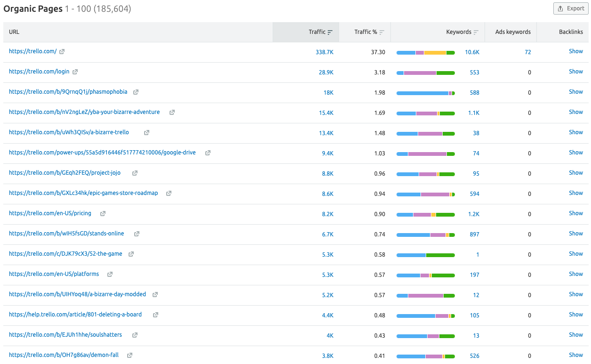Open external link icon for yba-your-bizarre-adventure
The width and height of the screenshot is (591, 364).
[x=172, y=112]
